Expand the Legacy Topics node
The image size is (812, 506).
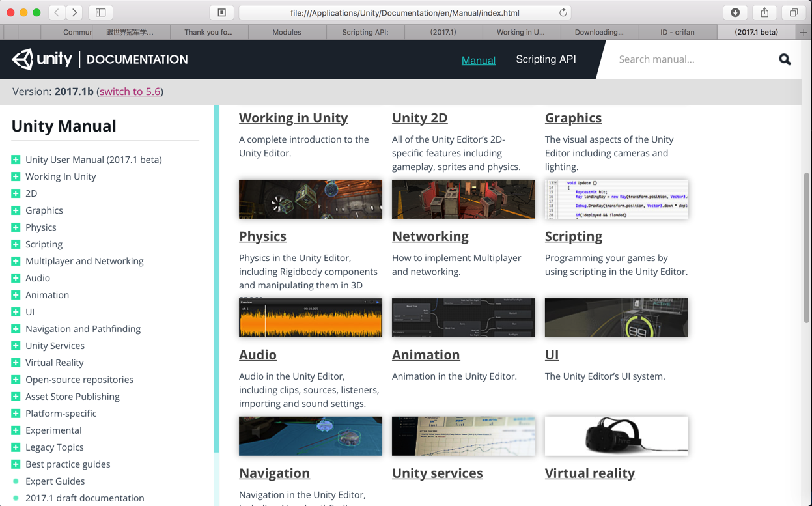pos(16,447)
